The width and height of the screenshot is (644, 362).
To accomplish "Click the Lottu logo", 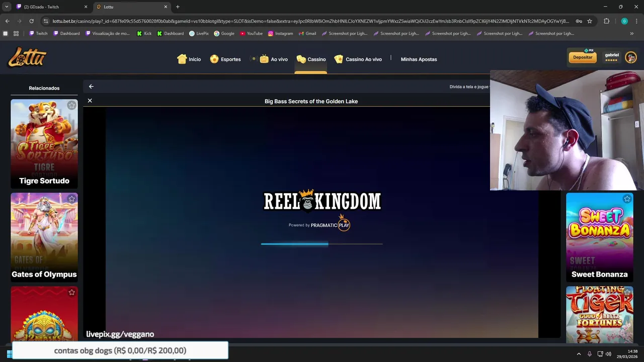I will pyautogui.click(x=27, y=58).
